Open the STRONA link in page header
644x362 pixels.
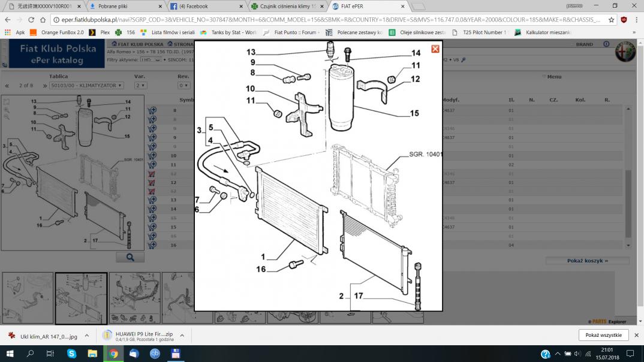coord(180,44)
